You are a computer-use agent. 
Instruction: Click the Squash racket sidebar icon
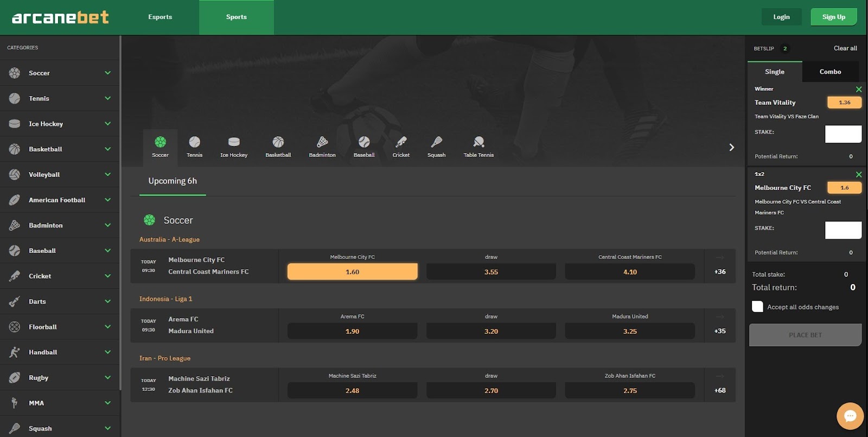[15, 428]
